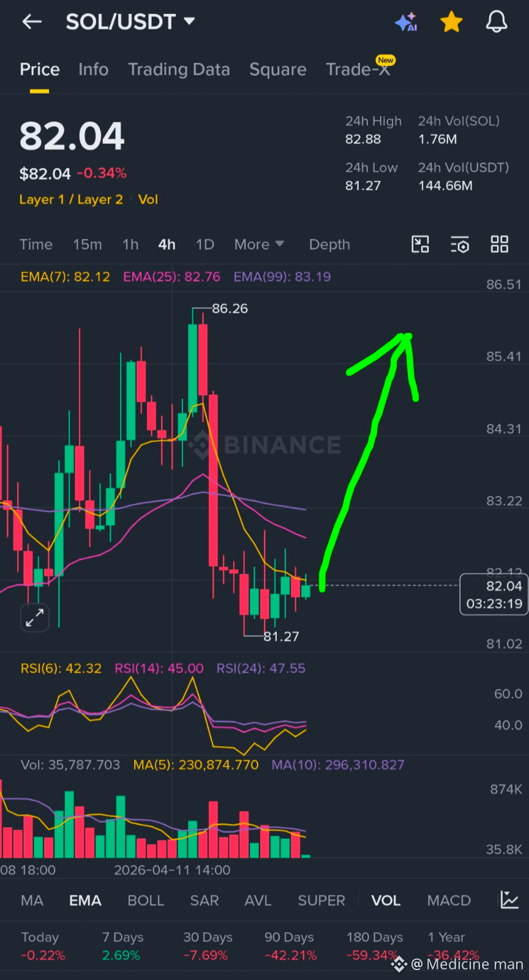Screen dimensions: 529x980
Task: Go back with the left arrow icon
Action: tap(32, 22)
